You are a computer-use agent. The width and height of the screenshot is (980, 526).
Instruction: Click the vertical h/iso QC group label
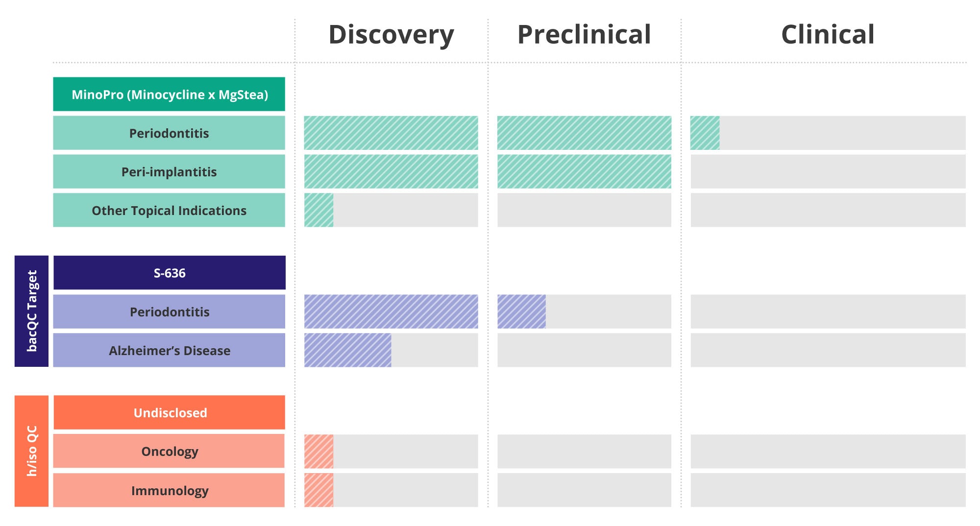pos(32,451)
